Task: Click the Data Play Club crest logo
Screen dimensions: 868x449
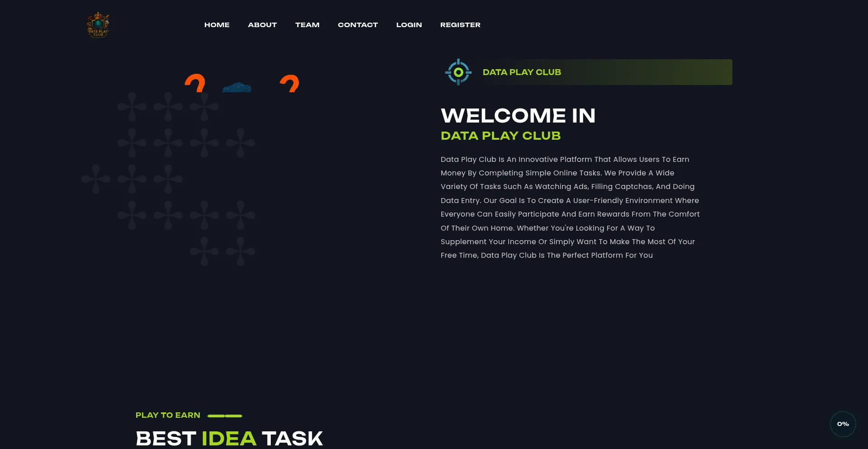Action: click(x=98, y=25)
